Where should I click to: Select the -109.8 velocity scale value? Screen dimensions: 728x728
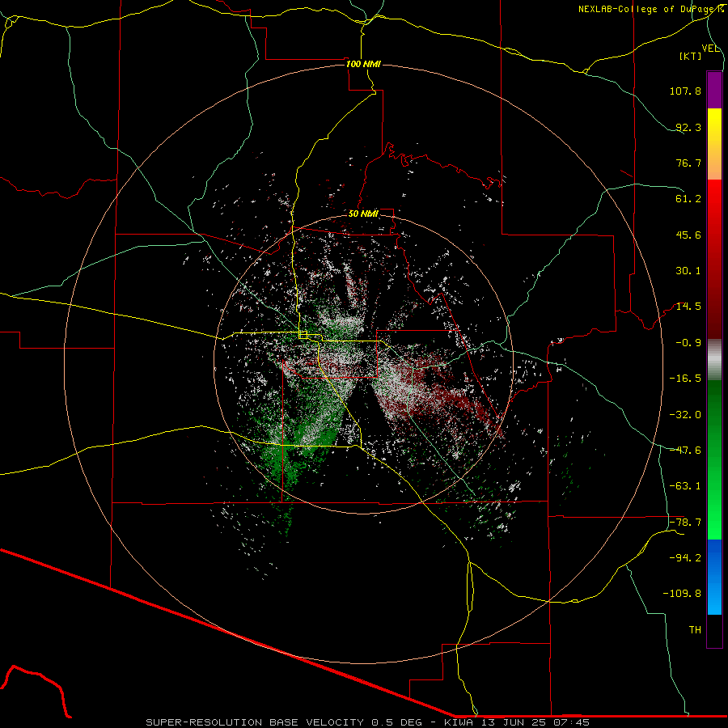tap(682, 594)
